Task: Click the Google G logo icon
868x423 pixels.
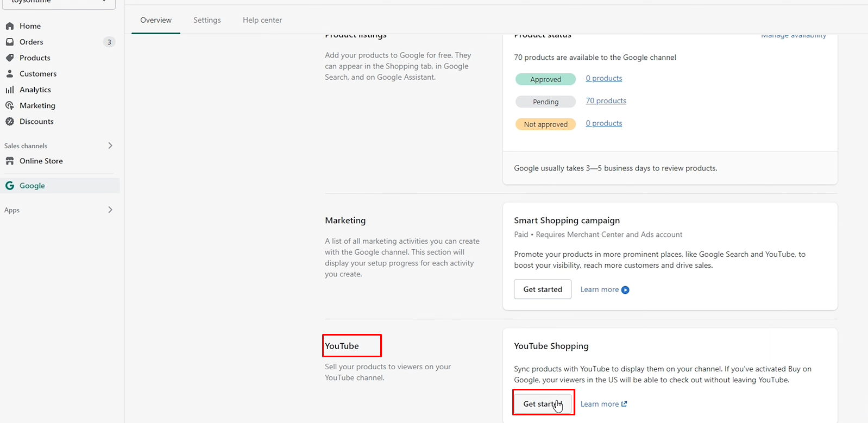Action: pos(10,186)
